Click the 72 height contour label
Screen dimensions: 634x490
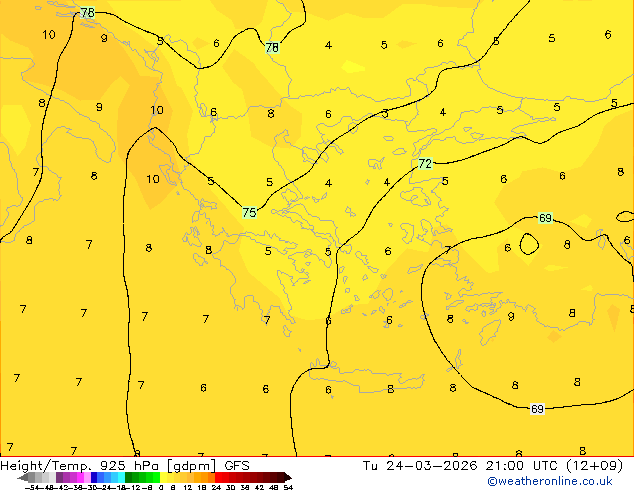pos(425,164)
